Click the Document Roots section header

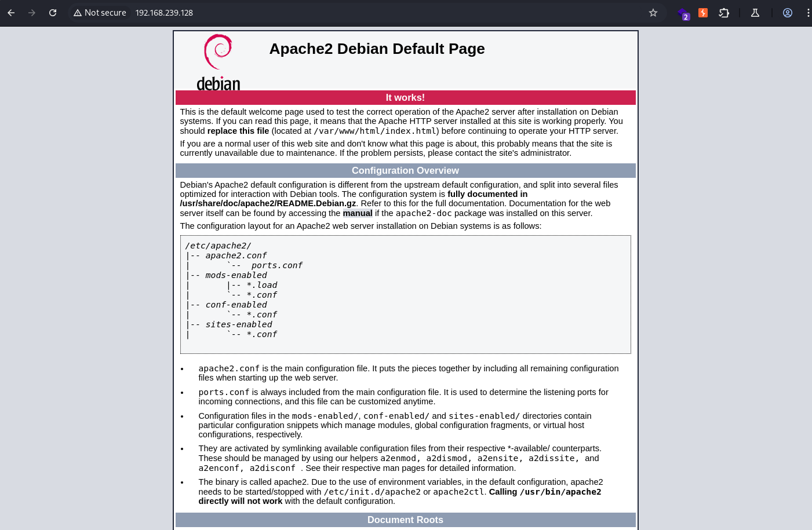tap(406, 520)
